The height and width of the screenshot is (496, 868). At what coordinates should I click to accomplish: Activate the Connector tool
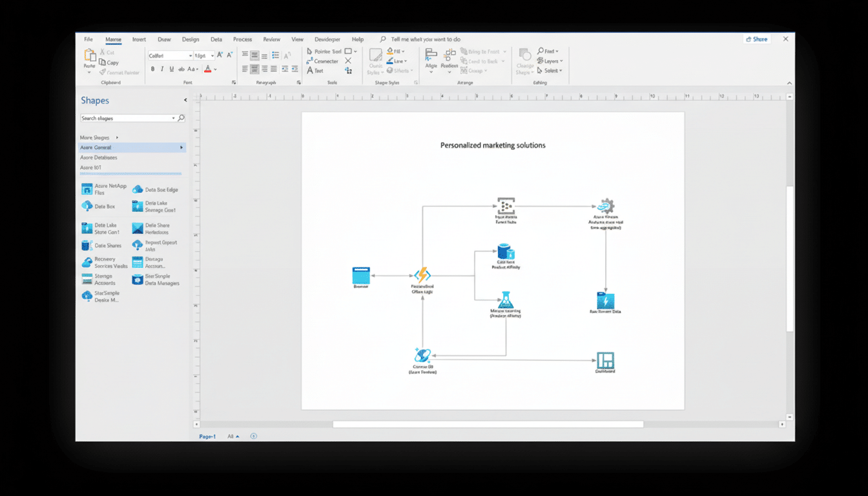[x=324, y=61]
